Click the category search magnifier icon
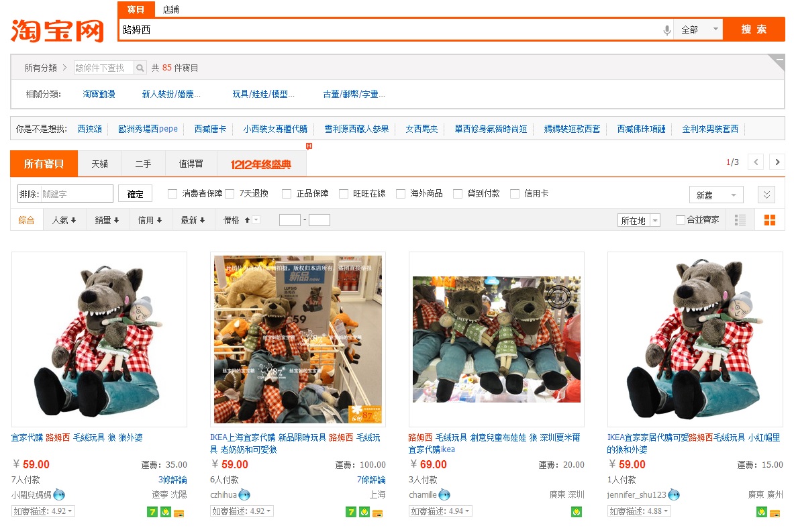This screenshot has width=794, height=532. [x=140, y=68]
